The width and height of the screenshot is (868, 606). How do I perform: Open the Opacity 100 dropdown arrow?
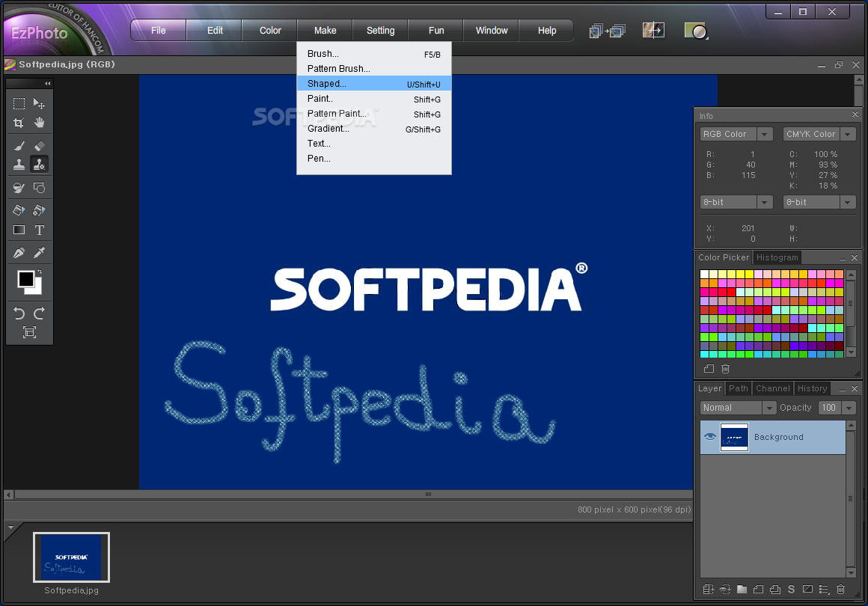tap(849, 408)
